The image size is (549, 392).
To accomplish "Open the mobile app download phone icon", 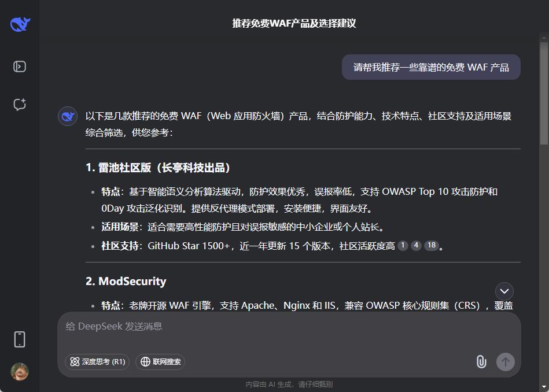I will point(20,339).
